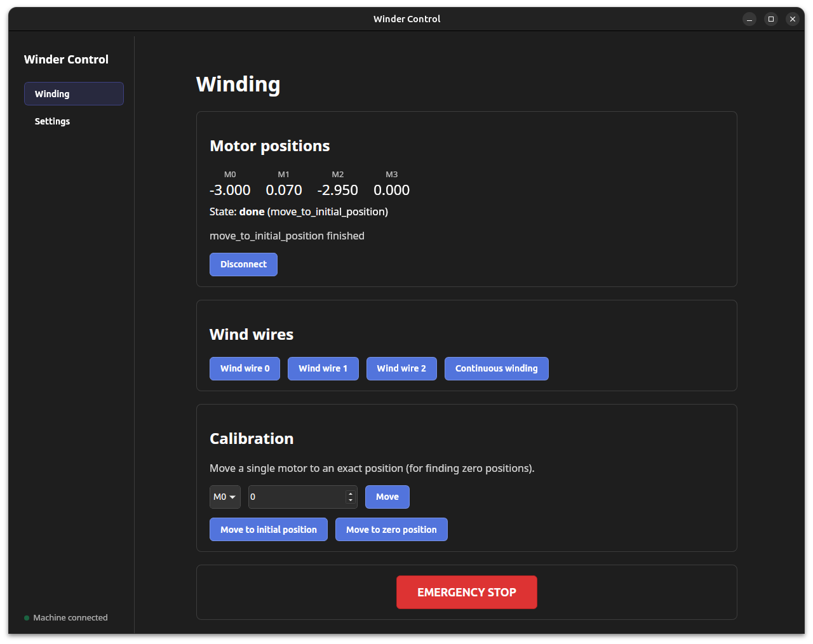The height and width of the screenshot is (644, 813).
Task: Open the M0 motor selection dropdown
Action: [225, 497]
